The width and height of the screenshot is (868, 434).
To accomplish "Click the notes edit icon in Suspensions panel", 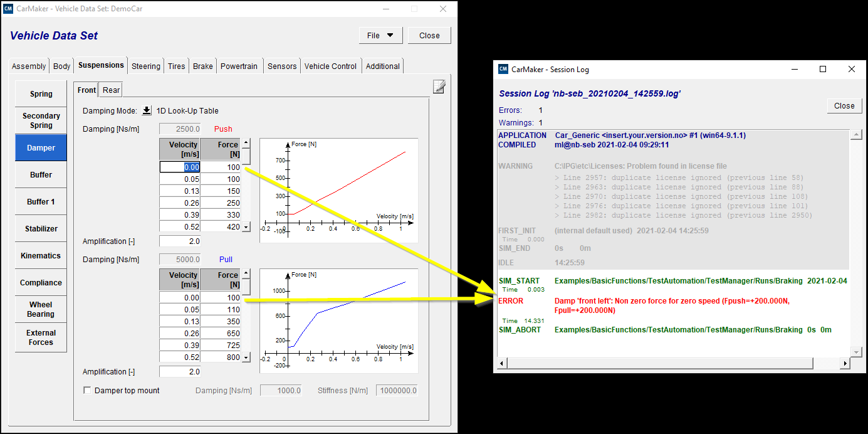I will point(439,87).
